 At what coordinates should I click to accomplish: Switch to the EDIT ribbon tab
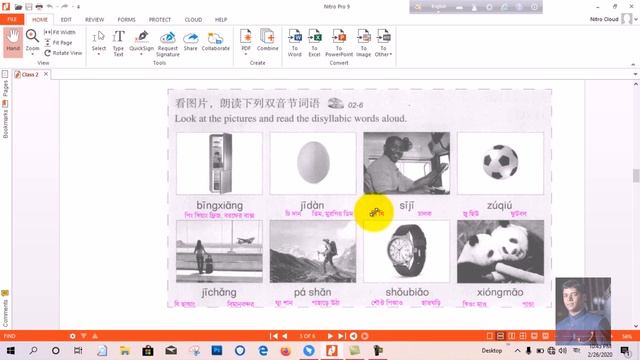tap(66, 20)
